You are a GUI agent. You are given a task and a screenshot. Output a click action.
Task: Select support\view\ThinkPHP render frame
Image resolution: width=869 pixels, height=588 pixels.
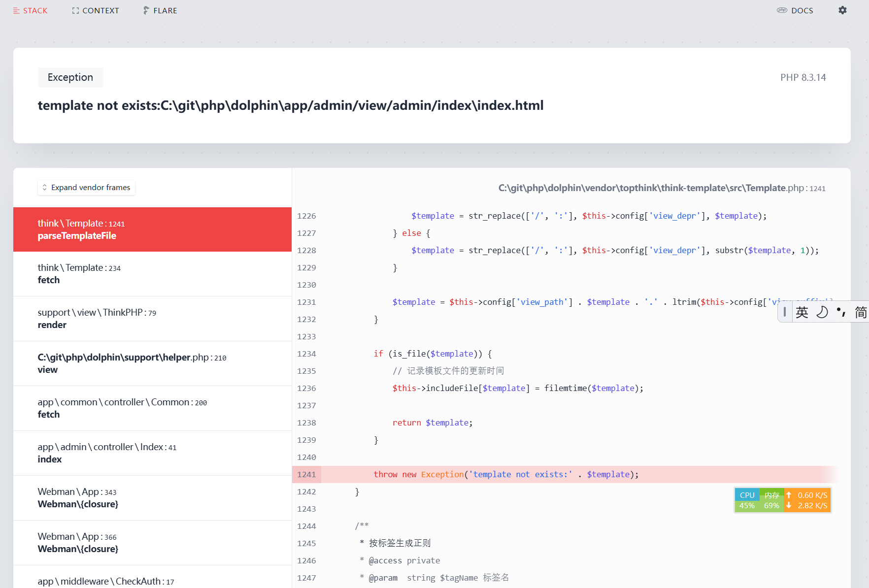152,319
